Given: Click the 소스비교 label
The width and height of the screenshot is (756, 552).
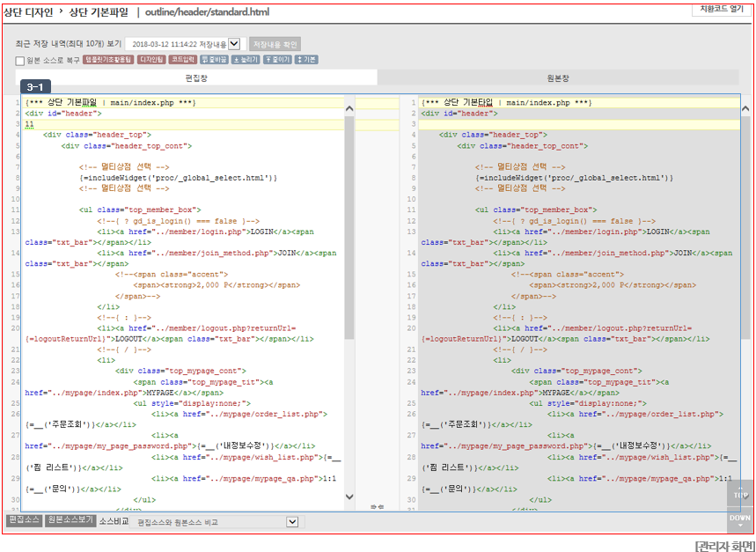Looking at the screenshot, I should [x=114, y=521].
